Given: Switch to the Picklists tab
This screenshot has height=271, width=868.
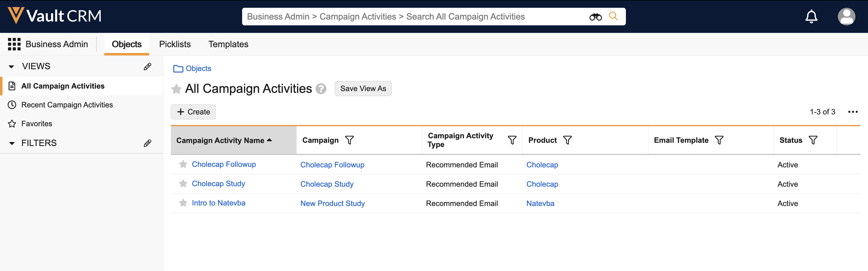Looking at the screenshot, I should click(175, 44).
